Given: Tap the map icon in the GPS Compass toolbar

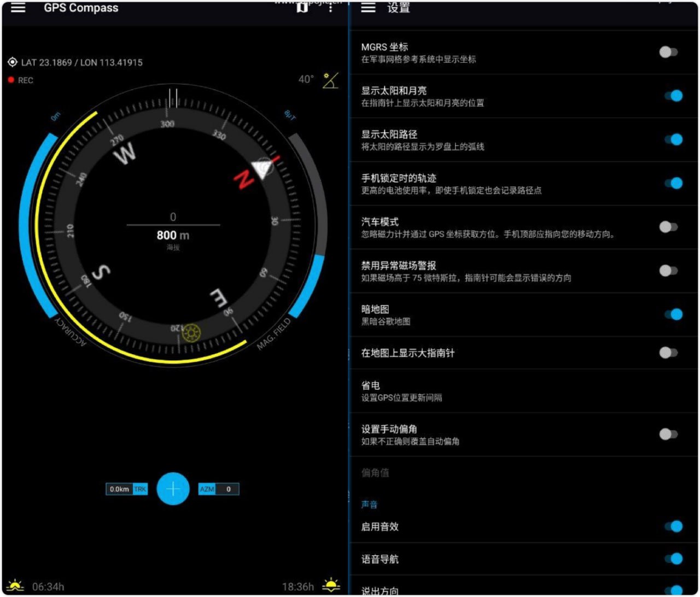Looking at the screenshot, I should 301,8.
